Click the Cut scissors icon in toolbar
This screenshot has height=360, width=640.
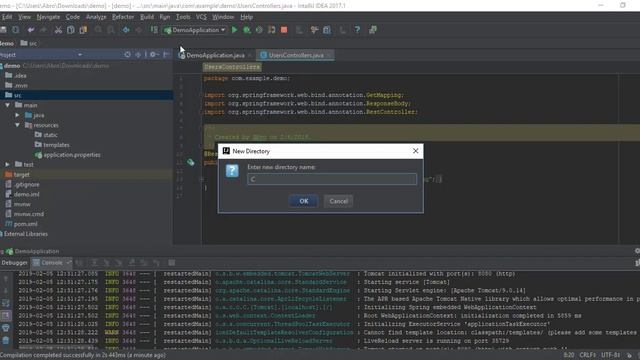[x=58, y=30]
